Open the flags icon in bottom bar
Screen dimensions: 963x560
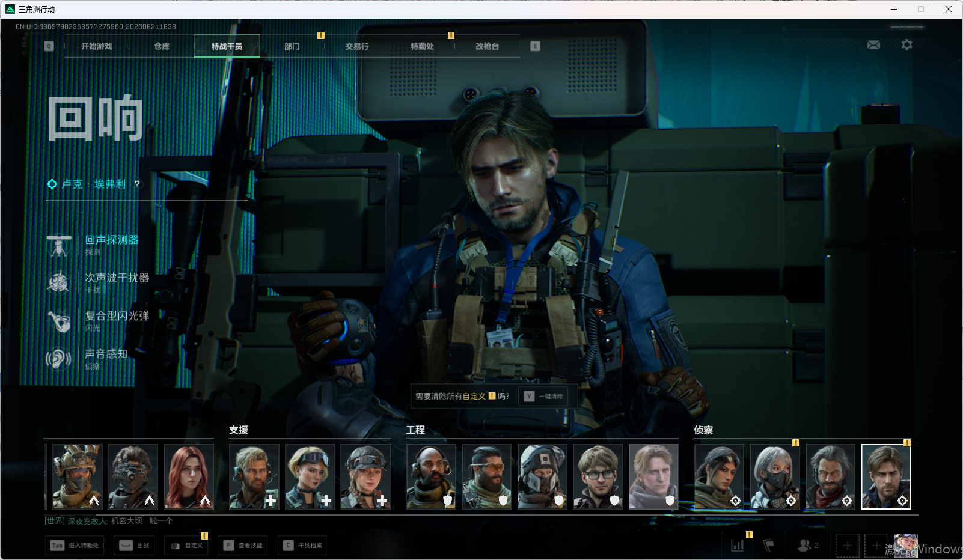point(768,546)
